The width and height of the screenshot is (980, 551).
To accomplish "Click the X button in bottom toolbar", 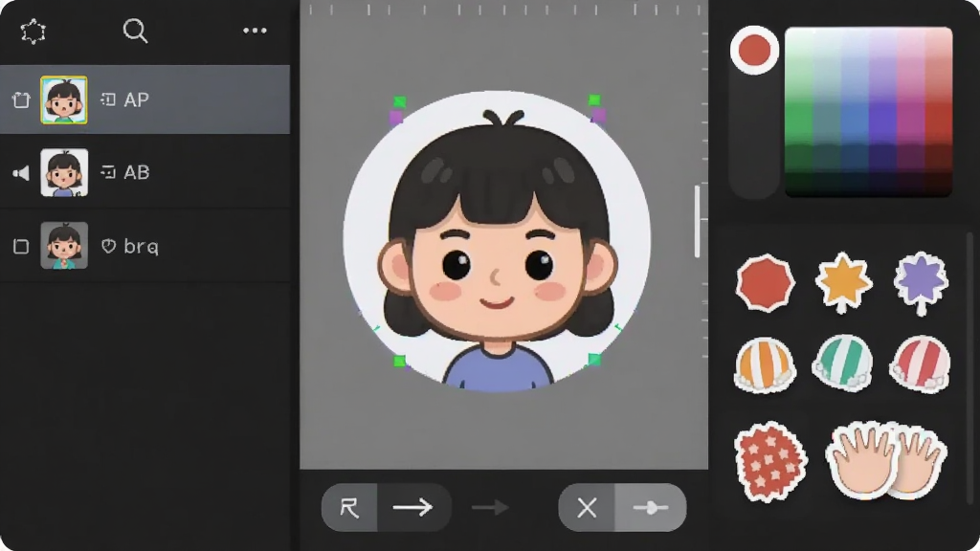I will click(587, 507).
